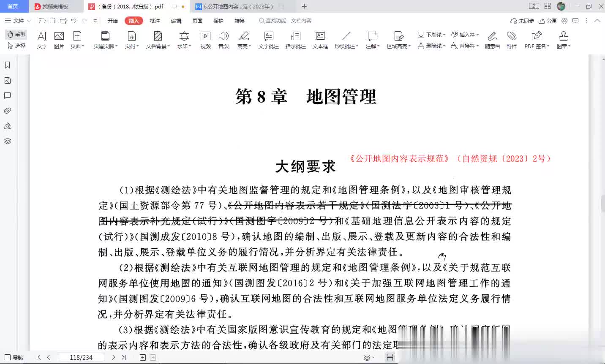
Task: Click the 文字 text insert tool
Action: coord(42,40)
